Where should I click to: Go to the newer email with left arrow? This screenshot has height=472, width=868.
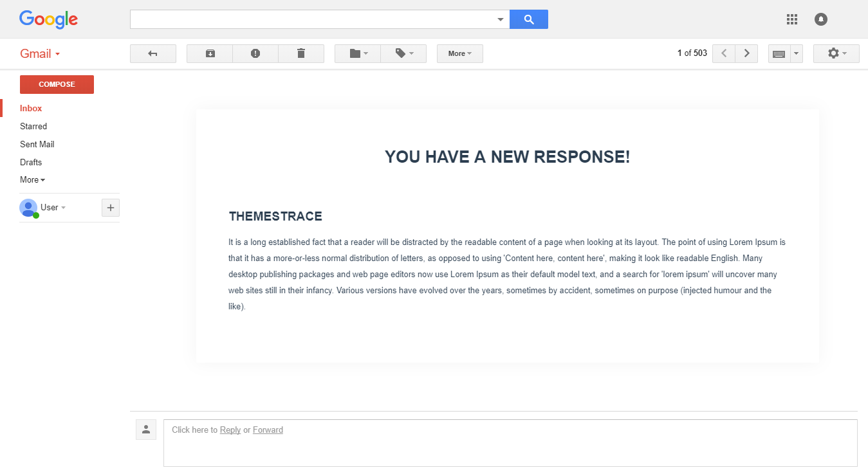pos(724,53)
